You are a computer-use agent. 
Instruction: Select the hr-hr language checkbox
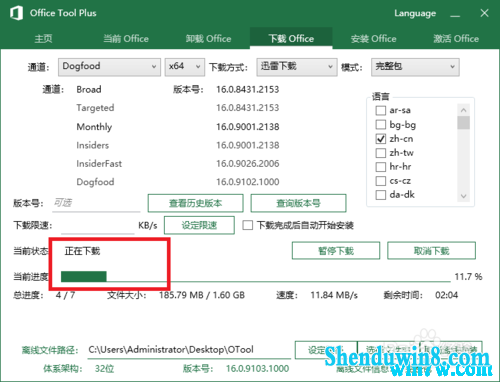coord(381,166)
